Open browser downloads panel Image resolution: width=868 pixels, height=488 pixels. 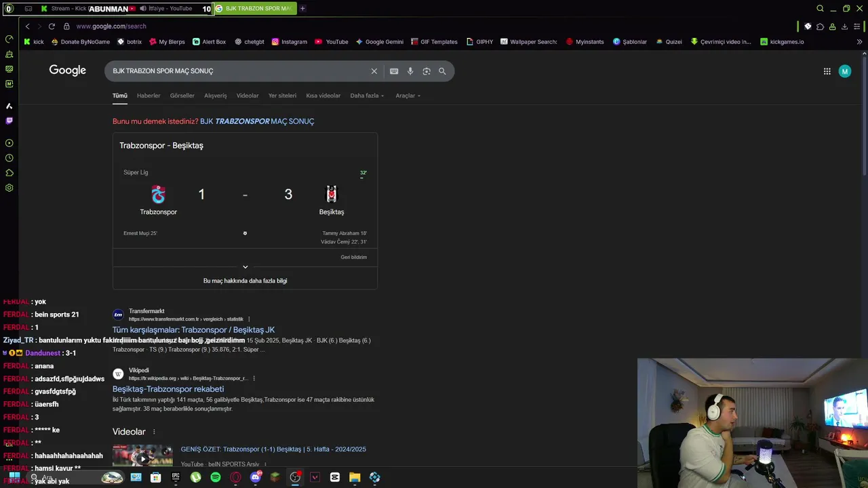[x=844, y=26]
